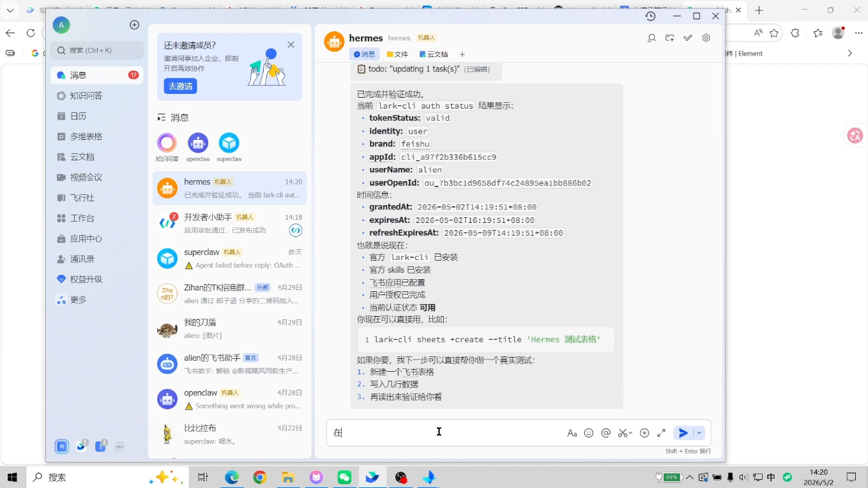Send the message with the arrow button
This screenshot has height=488, width=868.
click(x=683, y=433)
